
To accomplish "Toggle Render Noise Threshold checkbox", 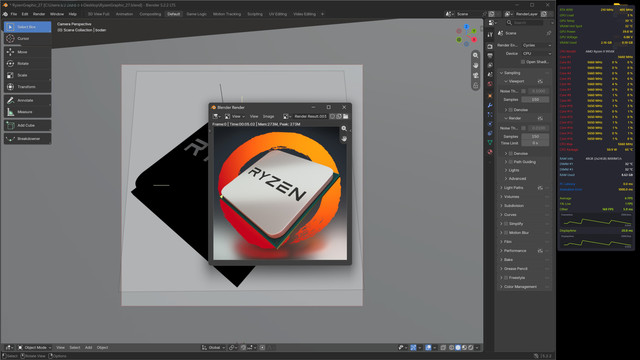I will [524, 128].
